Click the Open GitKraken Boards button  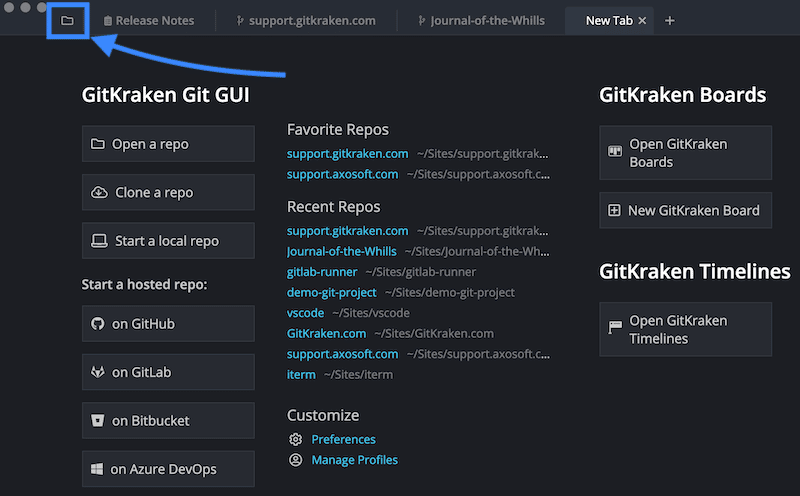[685, 153]
